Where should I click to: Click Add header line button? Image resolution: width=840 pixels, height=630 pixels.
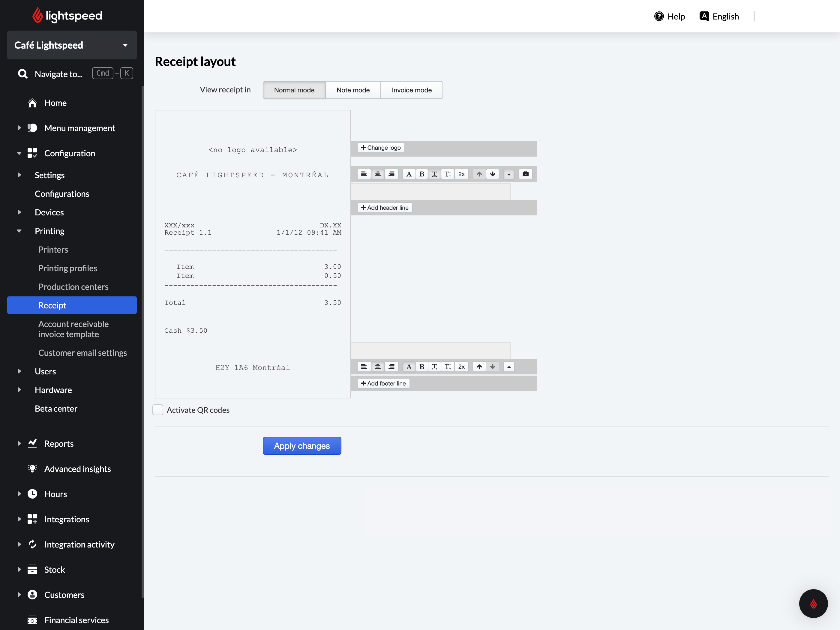(x=385, y=208)
